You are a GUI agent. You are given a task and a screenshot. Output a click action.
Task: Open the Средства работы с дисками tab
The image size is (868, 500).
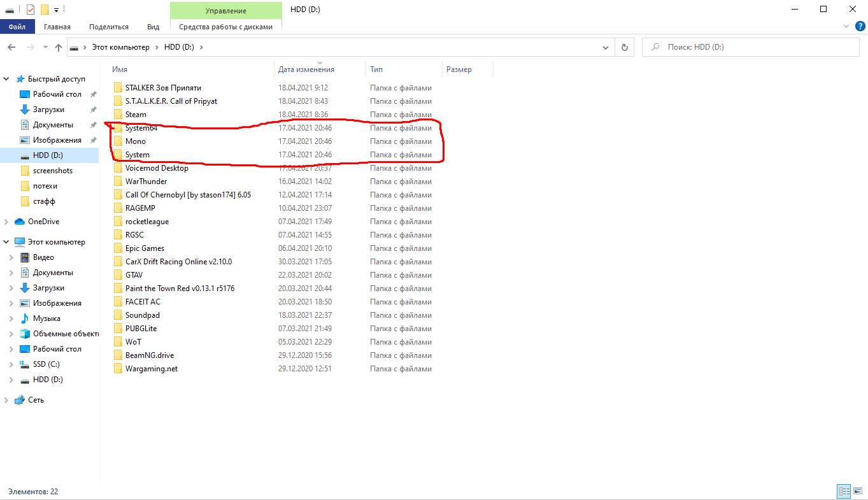tap(226, 27)
